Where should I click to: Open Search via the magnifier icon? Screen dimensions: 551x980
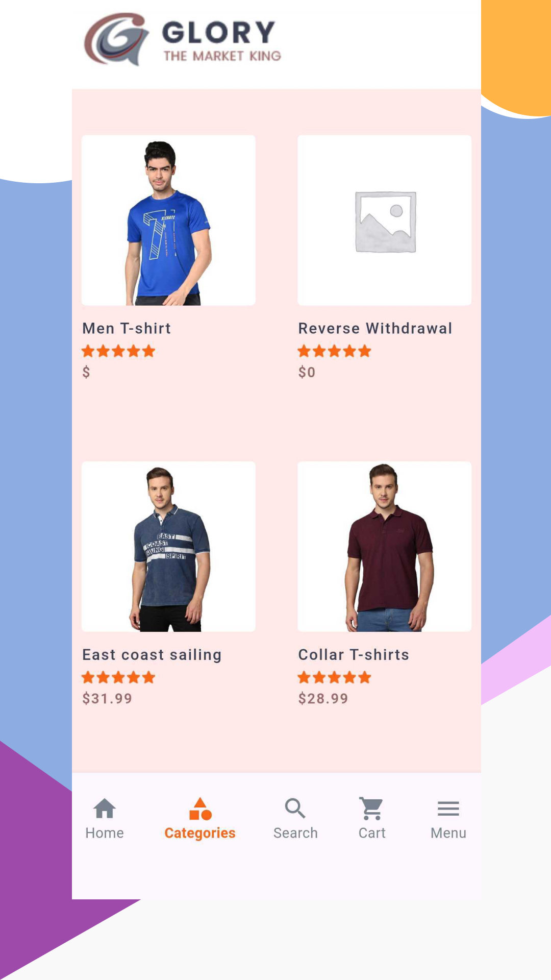tap(295, 808)
